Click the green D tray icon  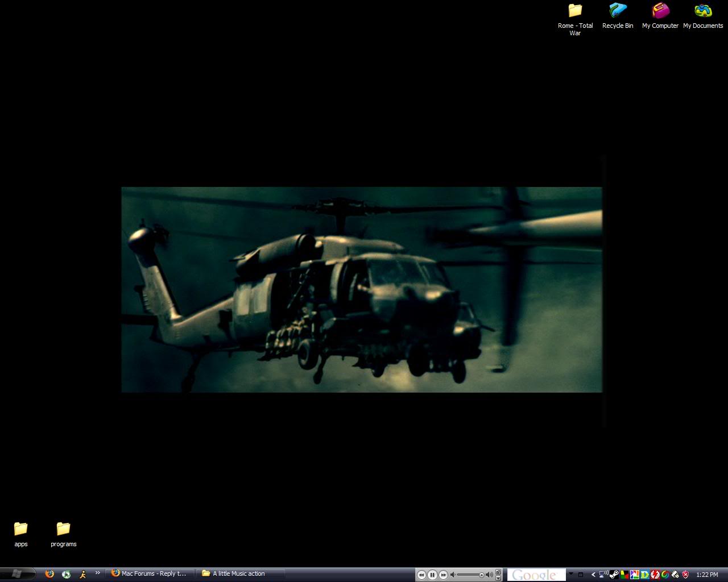coord(644,575)
